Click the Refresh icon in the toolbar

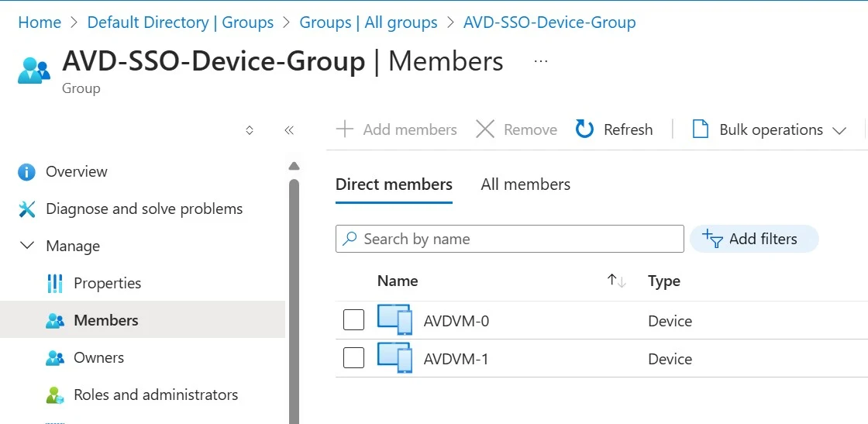pos(585,129)
